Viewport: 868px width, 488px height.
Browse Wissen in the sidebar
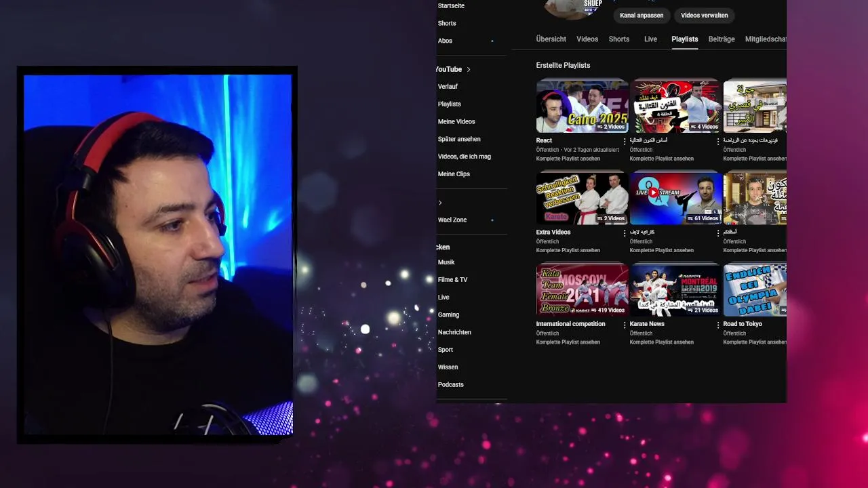448,367
